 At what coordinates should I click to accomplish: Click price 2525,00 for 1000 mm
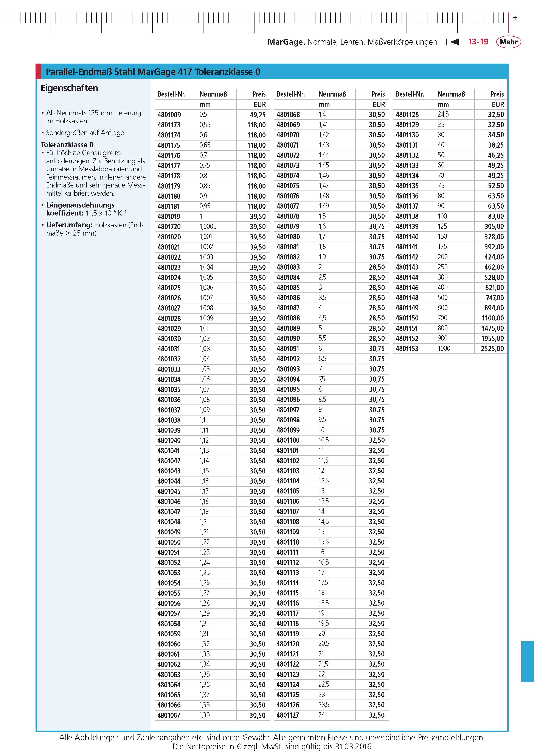(x=492, y=349)
